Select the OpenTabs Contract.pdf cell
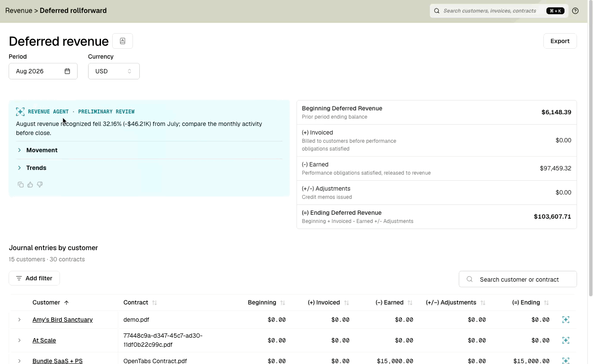 pos(155,361)
